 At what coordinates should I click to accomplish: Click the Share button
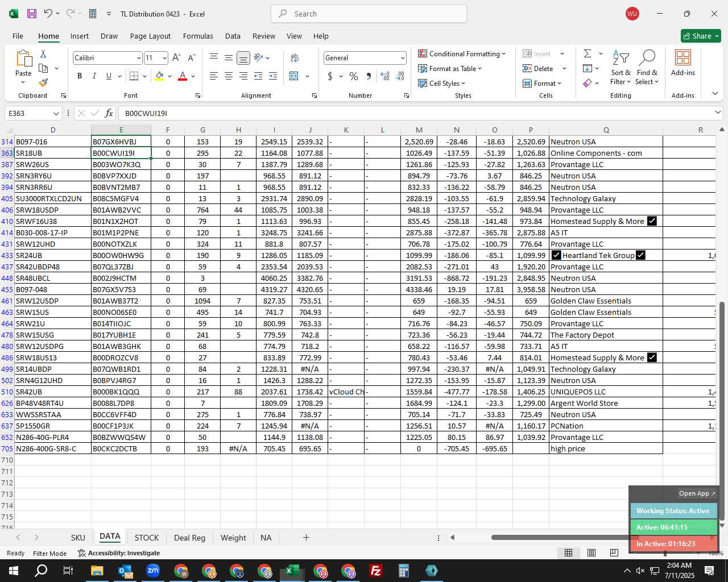pos(701,36)
